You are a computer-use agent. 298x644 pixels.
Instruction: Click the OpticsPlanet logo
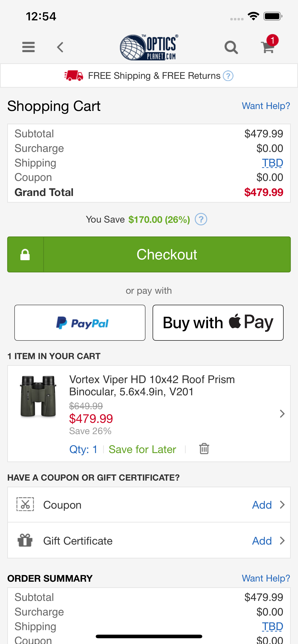click(x=149, y=47)
